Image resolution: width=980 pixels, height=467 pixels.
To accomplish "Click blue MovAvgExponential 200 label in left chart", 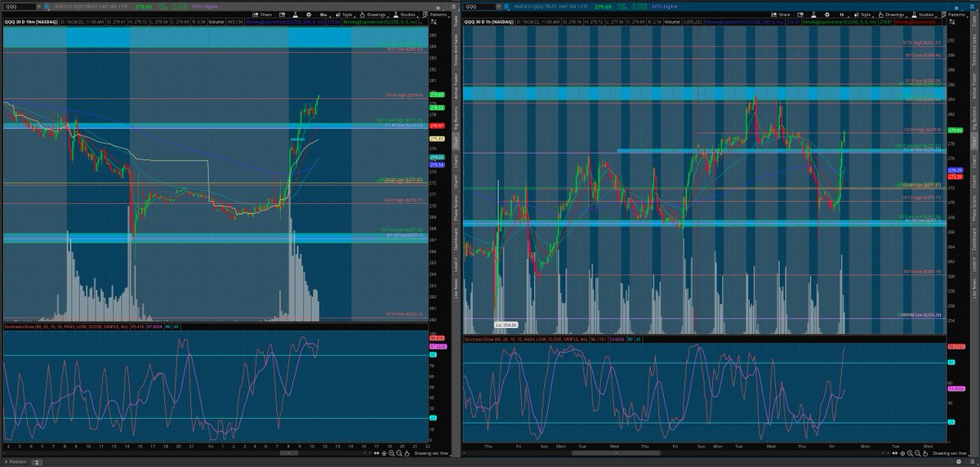I will (x=285, y=21).
